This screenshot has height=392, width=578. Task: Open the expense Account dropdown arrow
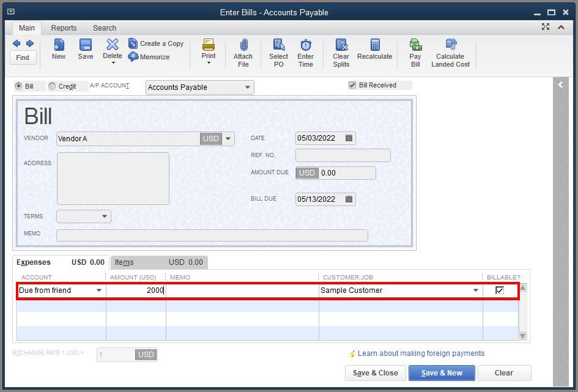tap(99, 290)
